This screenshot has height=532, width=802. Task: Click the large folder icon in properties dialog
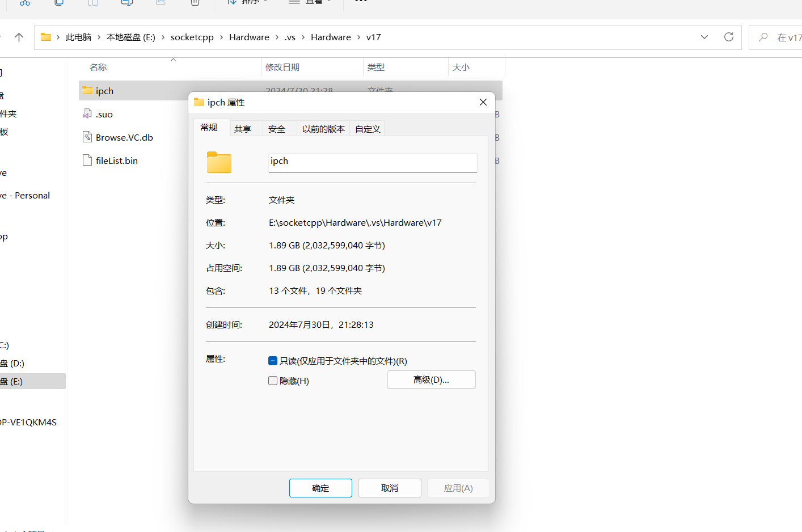pos(219,162)
